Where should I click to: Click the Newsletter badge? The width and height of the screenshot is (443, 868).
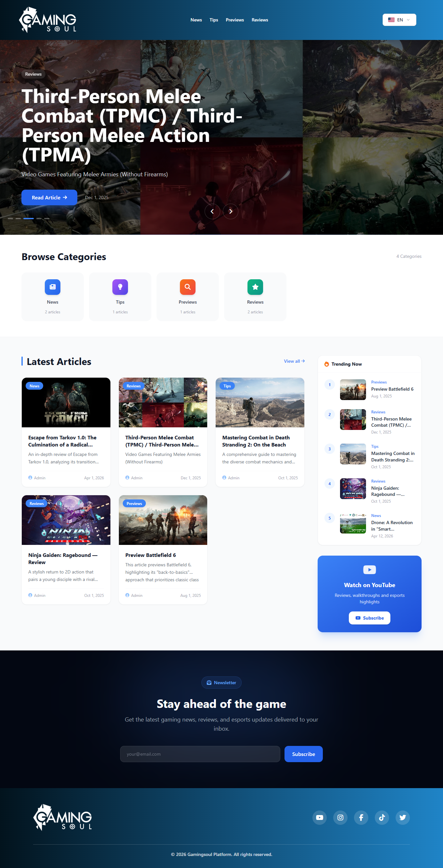[221, 682]
